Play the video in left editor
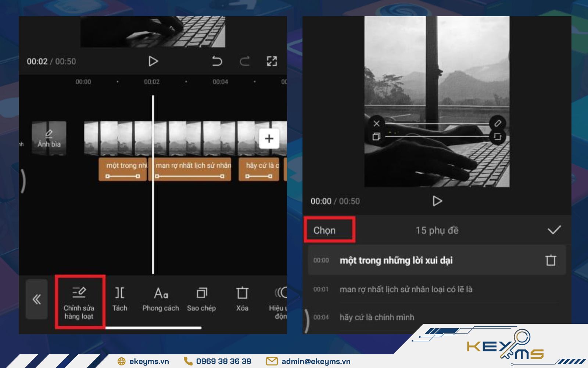 coord(153,61)
